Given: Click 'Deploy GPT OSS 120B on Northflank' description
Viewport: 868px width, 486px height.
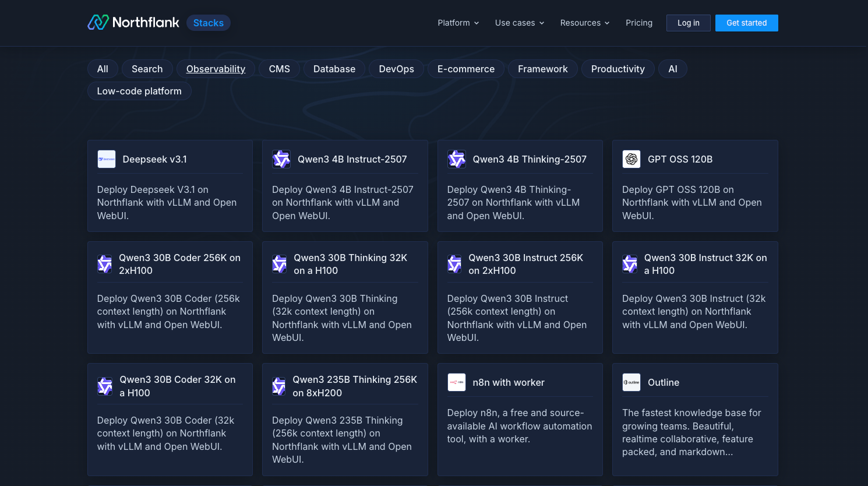Looking at the screenshot, I should tap(692, 202).
